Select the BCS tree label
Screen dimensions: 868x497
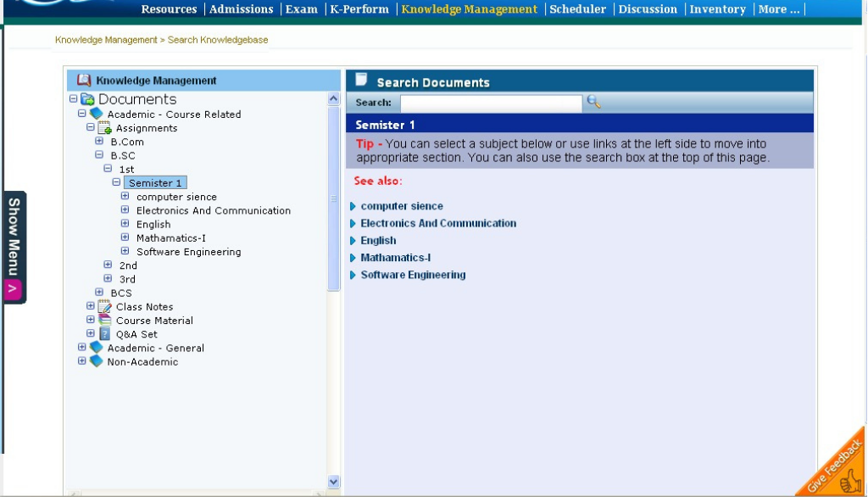pos(121,293)
